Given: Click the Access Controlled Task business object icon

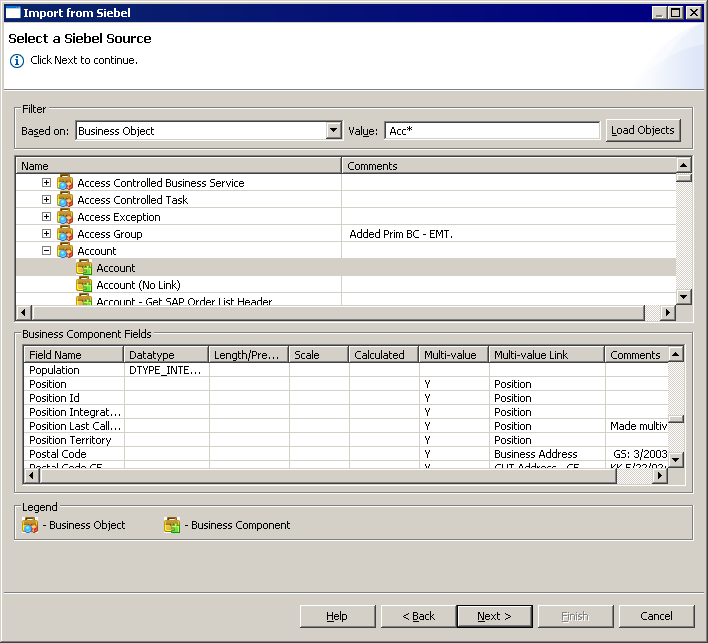Looking at the screenshot, I should tap(65, 200).
